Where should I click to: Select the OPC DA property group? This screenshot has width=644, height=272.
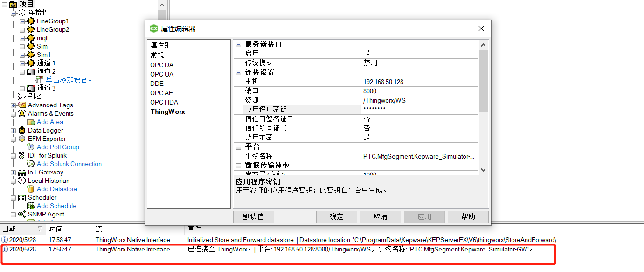[x=162, y=65]
